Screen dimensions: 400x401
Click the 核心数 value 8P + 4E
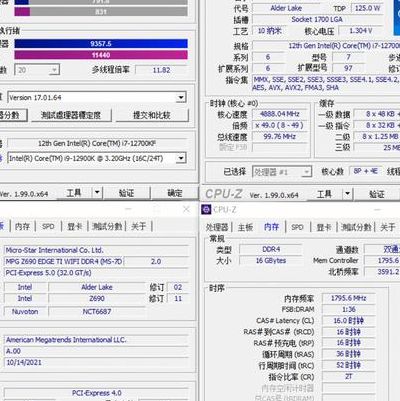click(x=366, y=171)
